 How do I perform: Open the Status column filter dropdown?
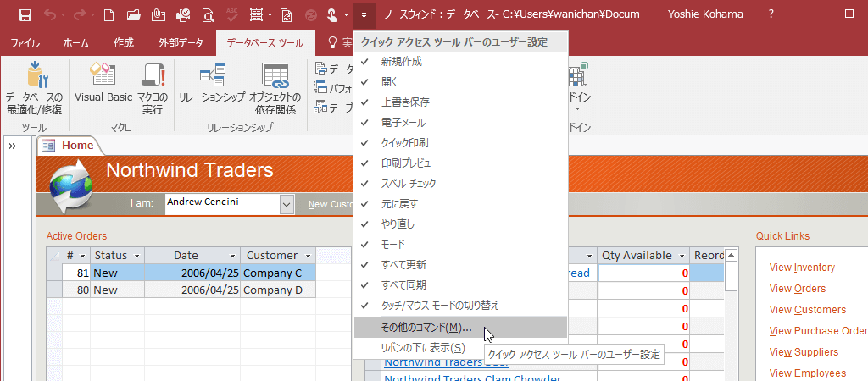[x=136, y=256]
